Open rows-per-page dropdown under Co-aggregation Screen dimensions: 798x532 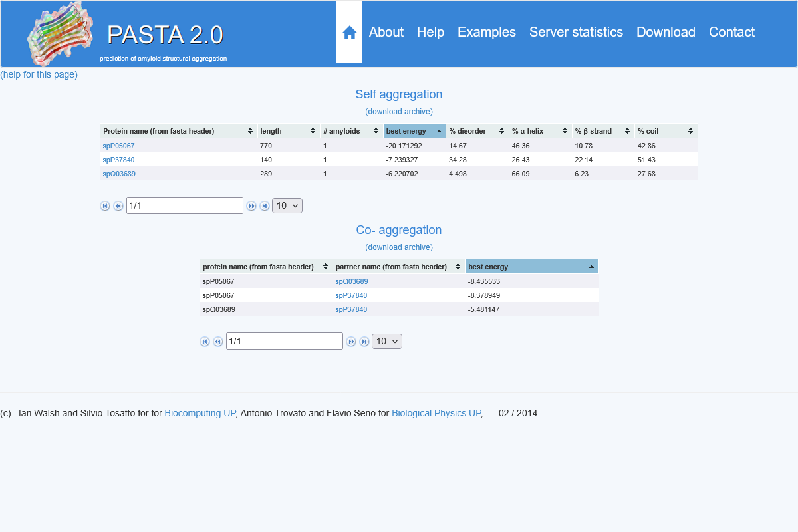(386, 340)
